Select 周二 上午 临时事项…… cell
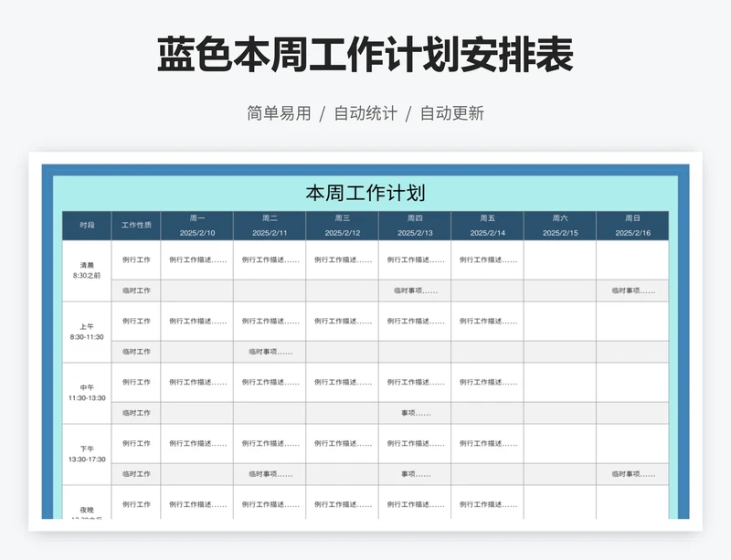The width and height of the screenshot is (731, 560). tap(270, 352)
